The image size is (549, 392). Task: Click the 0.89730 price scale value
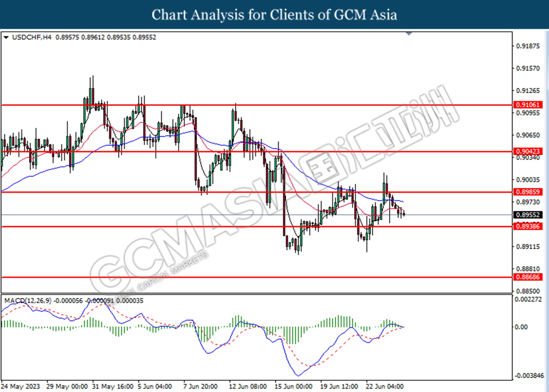(x=528, y=202)
